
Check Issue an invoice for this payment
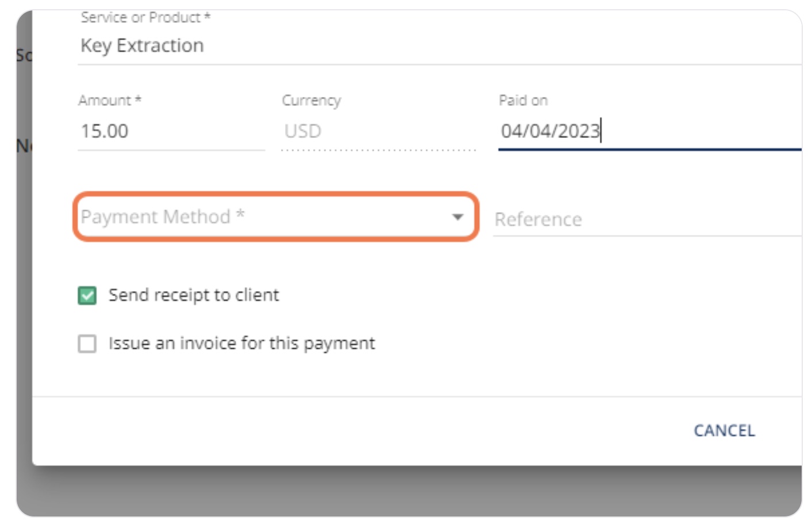click(87, 344)
